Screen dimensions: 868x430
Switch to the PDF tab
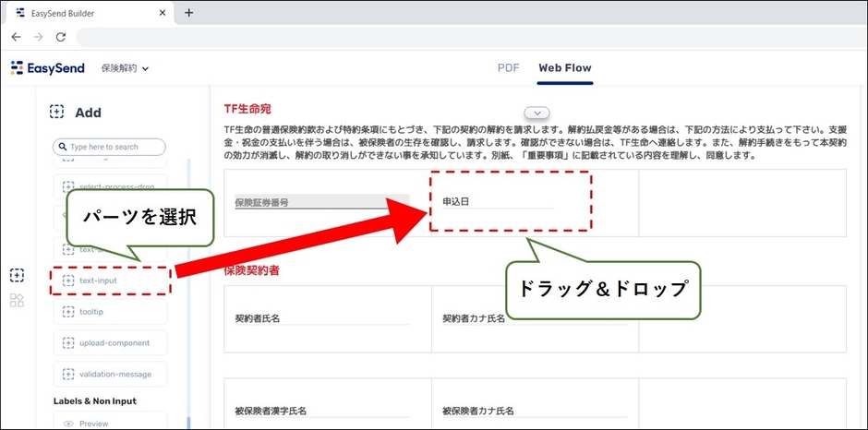pyautogui.click(x=509, y=68)
